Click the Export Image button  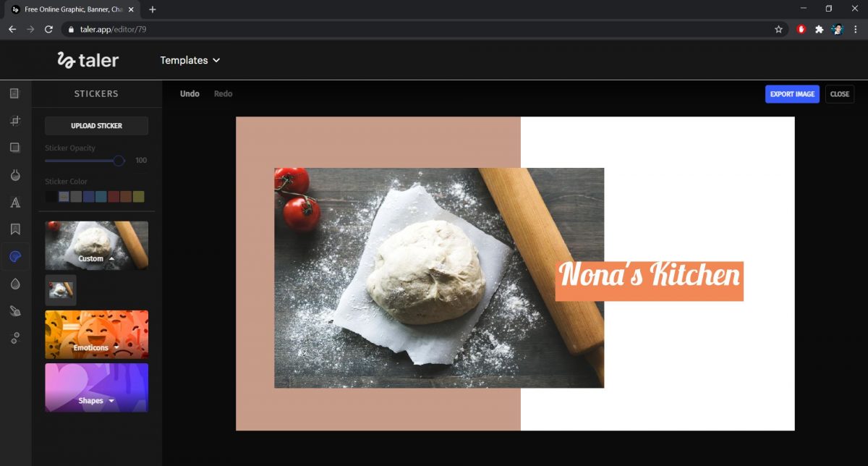click(792, 94)
